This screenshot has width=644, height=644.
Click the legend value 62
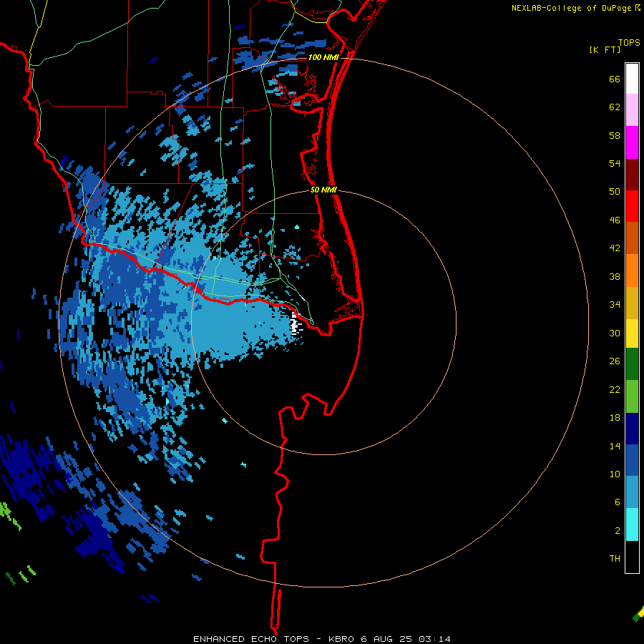coord(615,107)
